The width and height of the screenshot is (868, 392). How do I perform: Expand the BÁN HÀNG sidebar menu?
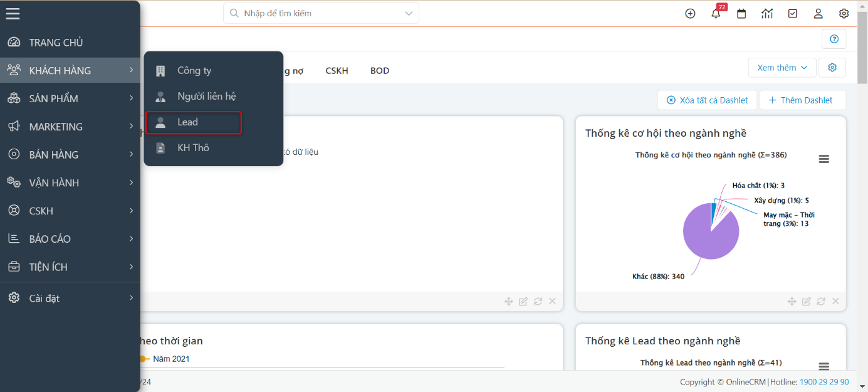pos(70,154)
